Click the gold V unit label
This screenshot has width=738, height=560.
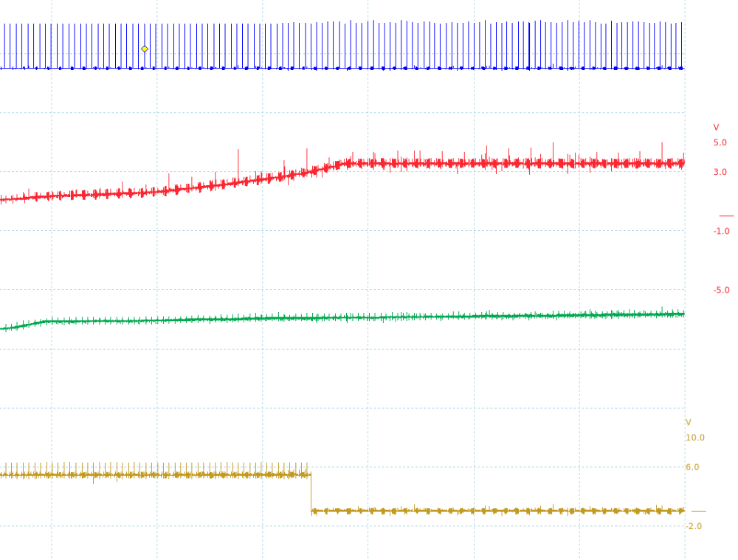689,423
